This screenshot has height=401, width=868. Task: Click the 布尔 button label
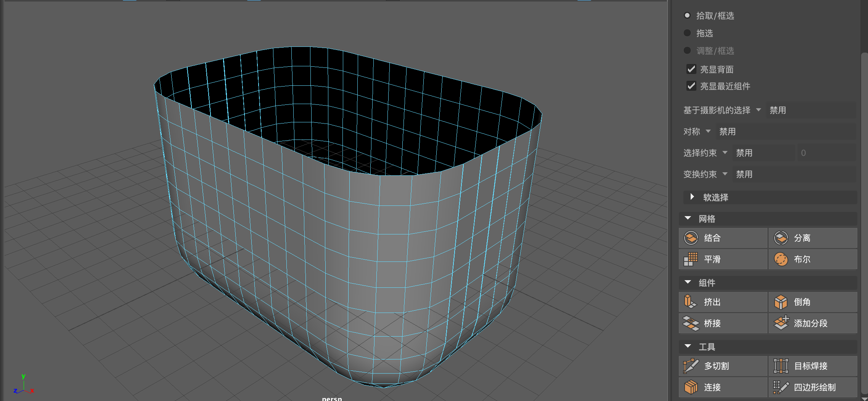point(802,259)
